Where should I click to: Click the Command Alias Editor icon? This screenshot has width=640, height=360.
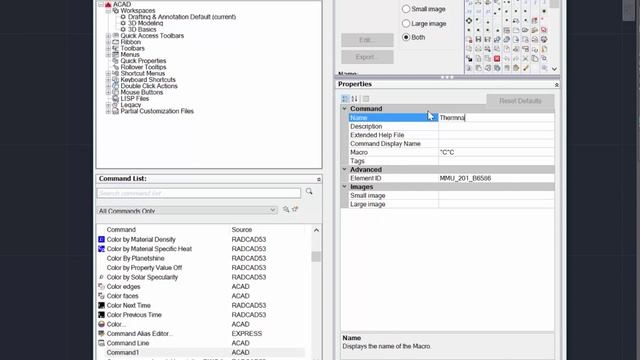click(102, 333)
